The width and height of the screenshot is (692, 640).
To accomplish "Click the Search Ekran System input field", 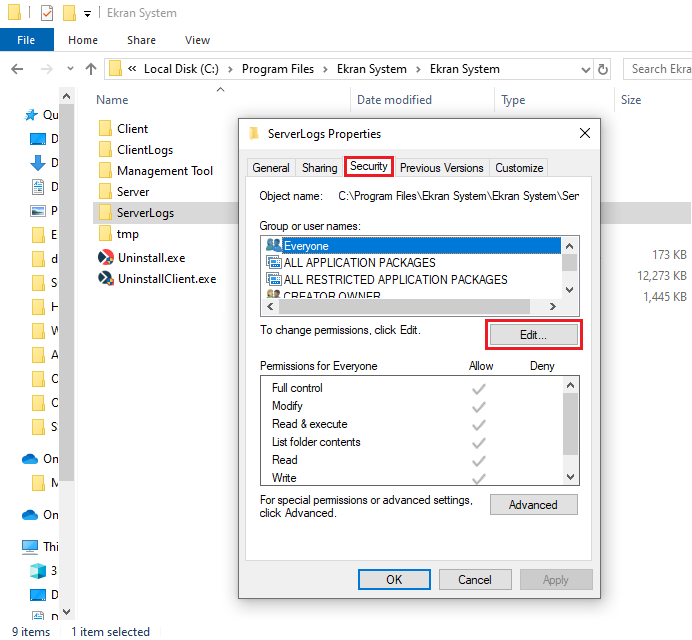I will point(658,69).
